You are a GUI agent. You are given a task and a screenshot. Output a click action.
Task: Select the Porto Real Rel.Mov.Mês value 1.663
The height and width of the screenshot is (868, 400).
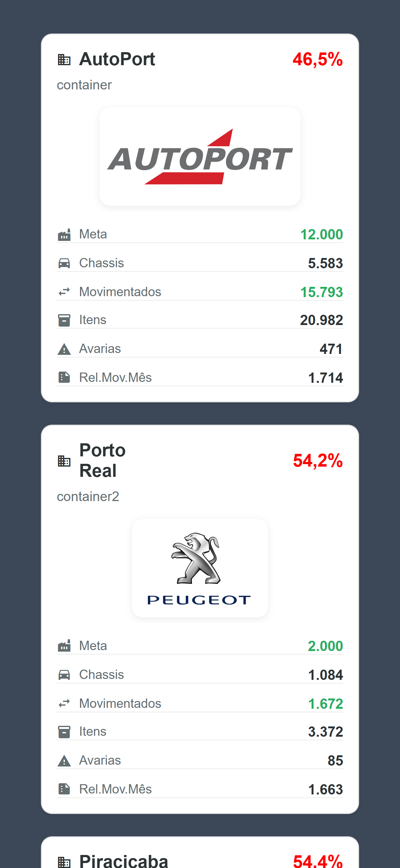[x=325, y=789]
